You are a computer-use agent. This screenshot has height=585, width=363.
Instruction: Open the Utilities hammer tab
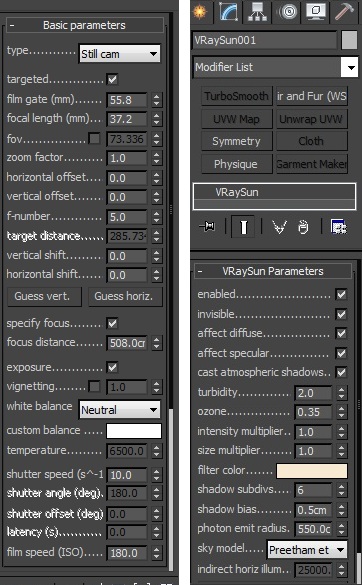344,12
